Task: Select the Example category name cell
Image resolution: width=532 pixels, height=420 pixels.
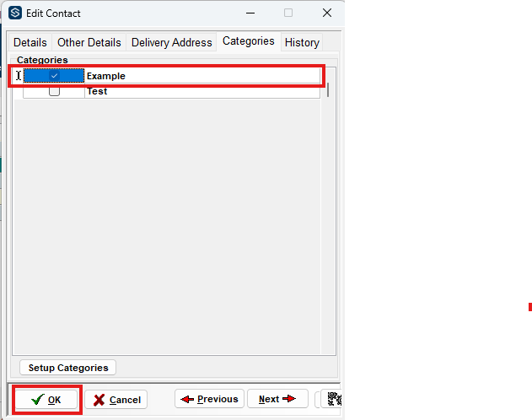Action: coord(202,76)
